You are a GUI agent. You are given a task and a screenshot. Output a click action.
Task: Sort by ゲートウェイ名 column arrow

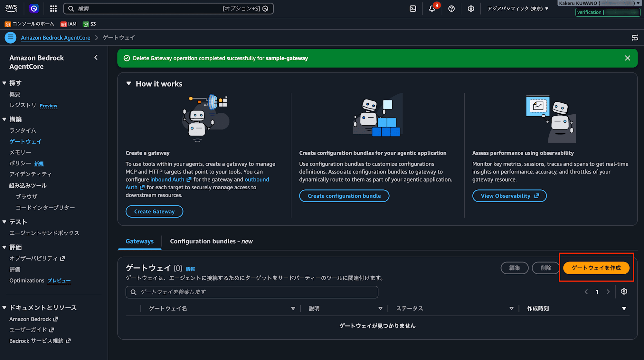coord(293,308)
